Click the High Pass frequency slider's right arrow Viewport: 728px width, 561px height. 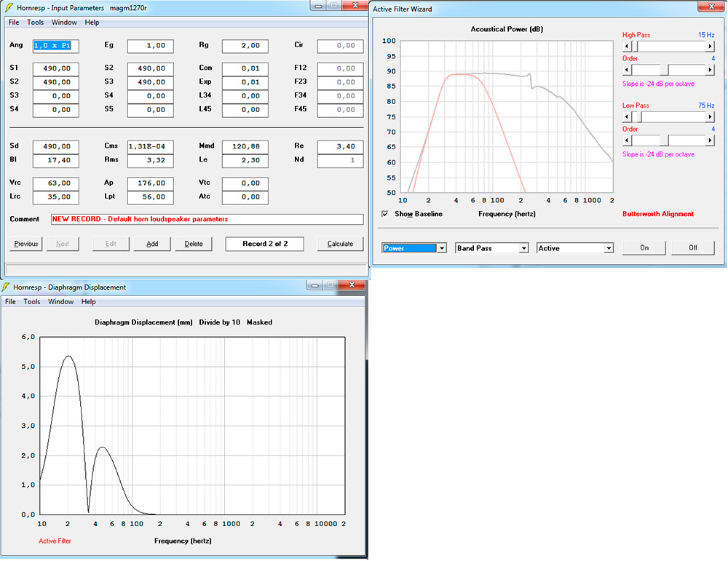point(709,47)
